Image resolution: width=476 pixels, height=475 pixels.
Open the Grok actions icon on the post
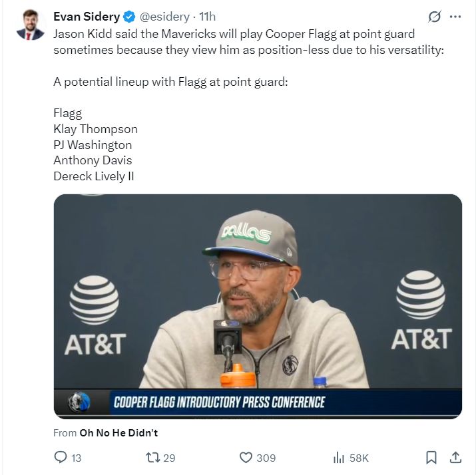435,17
